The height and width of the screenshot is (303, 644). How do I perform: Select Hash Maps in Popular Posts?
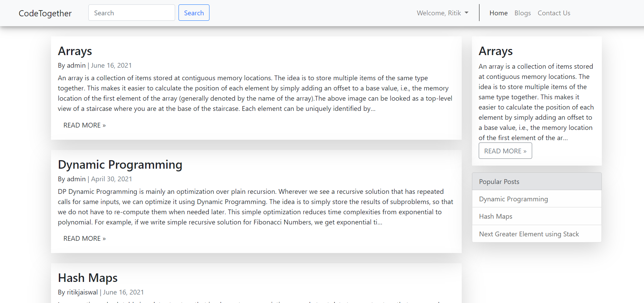point(495,216)
